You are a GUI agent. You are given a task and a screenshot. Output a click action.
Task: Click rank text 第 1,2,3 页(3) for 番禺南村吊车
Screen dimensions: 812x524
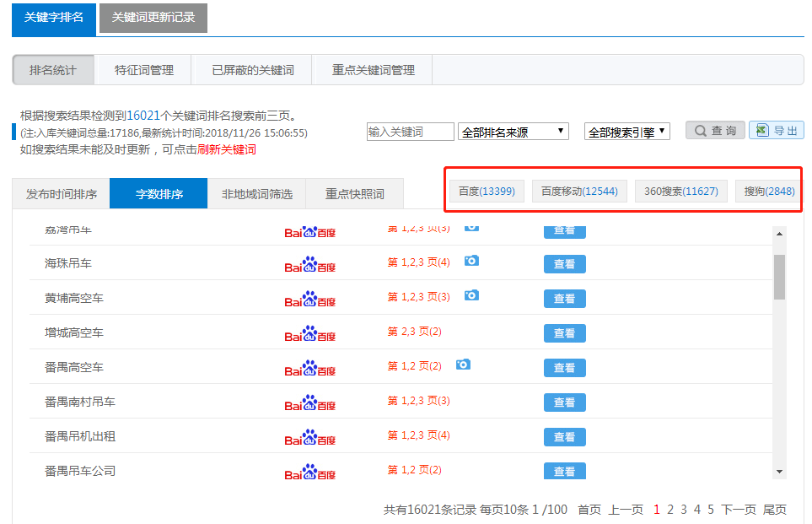(419, 401)
